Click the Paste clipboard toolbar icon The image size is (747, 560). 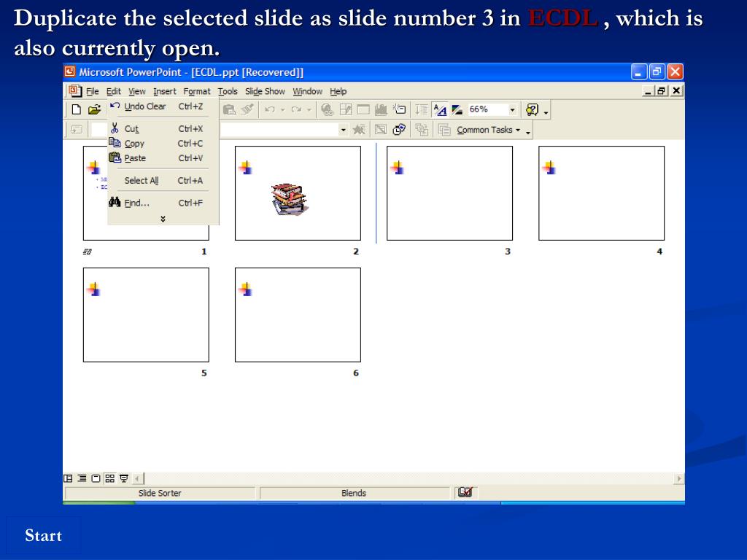point(230,109)
